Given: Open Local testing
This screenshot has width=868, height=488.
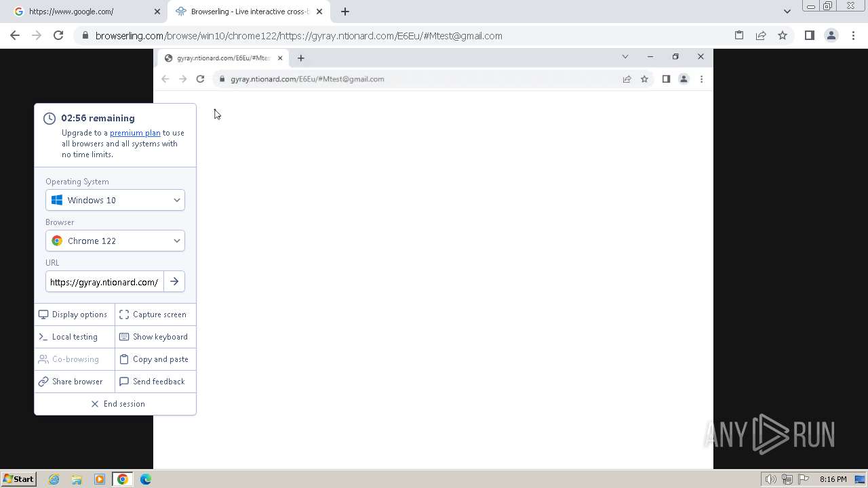Looking at the screenshot, I should [x=75, y=337].
